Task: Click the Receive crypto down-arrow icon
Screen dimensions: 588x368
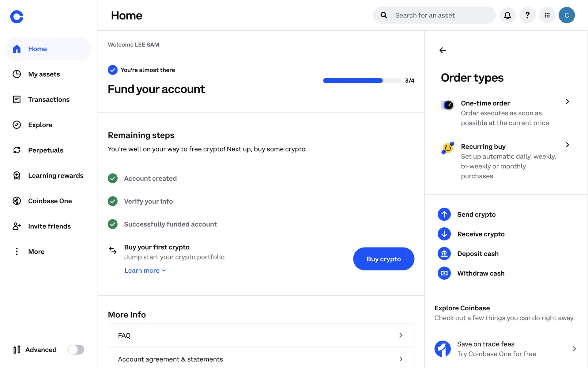Action: pos(444,234)
